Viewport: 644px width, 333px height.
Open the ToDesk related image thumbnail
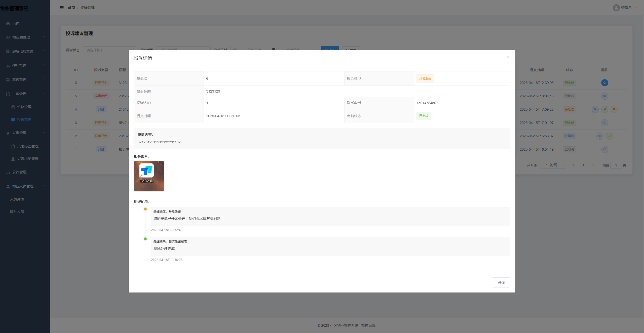(x=149, y=176)
